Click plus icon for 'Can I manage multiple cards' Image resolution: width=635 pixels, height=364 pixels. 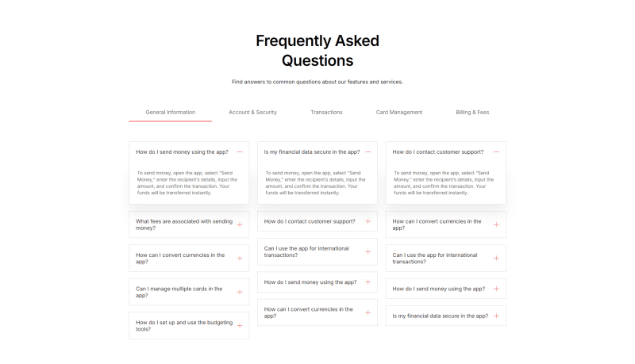[x=240, y=292]
